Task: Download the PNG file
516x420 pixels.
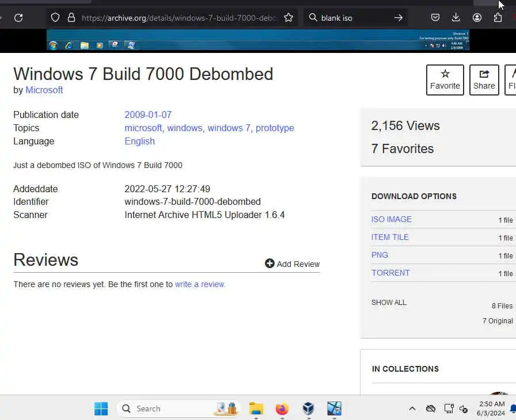Action: point(380,255)
